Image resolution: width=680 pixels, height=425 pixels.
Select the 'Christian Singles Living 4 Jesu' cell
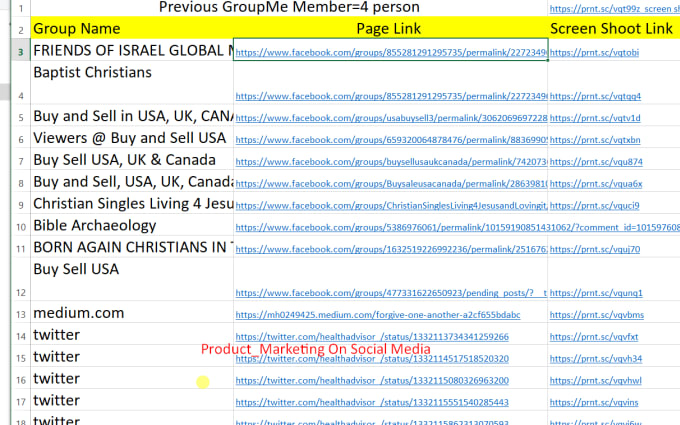pyautogui.click(x=132, y=203)
